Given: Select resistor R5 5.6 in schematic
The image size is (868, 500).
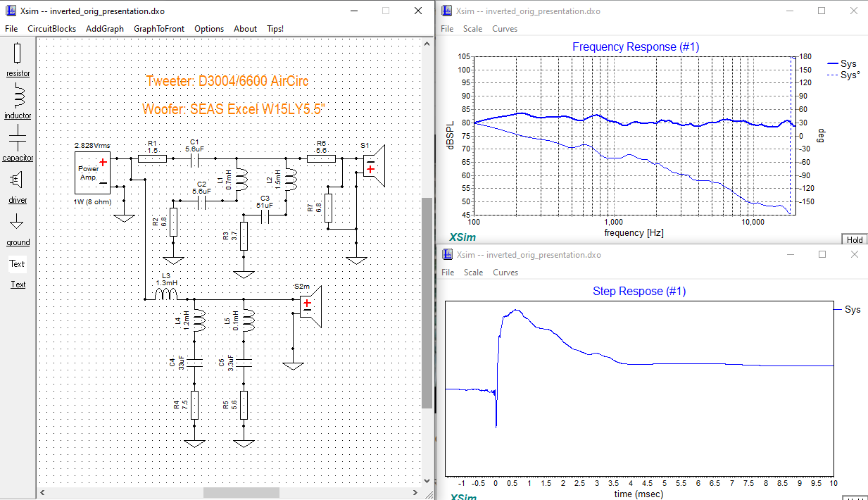Looking at the screenshot, I should 244,406.
